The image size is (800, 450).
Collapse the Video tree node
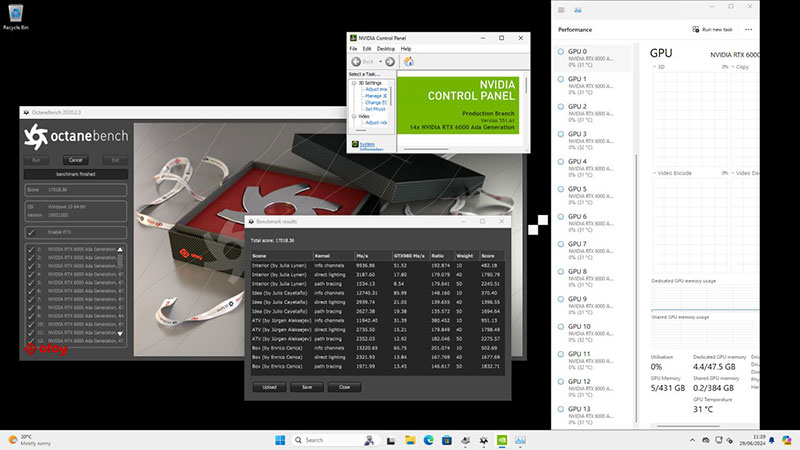point(352,115)
